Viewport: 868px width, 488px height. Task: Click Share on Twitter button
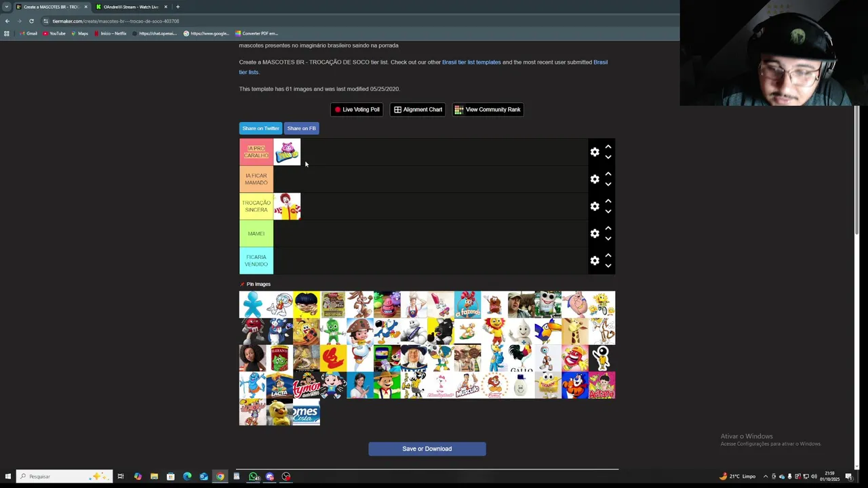(x=260, y=128)
